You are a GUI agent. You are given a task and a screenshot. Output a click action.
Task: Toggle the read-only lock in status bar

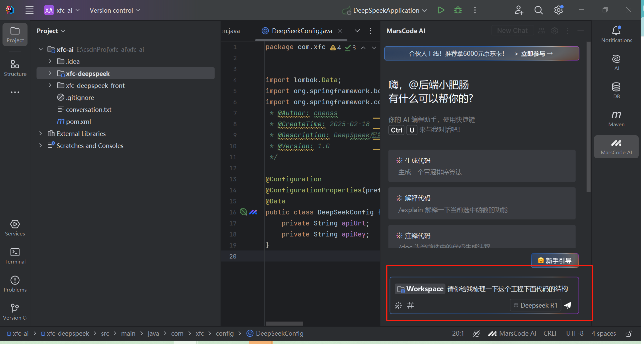point(629,333)
